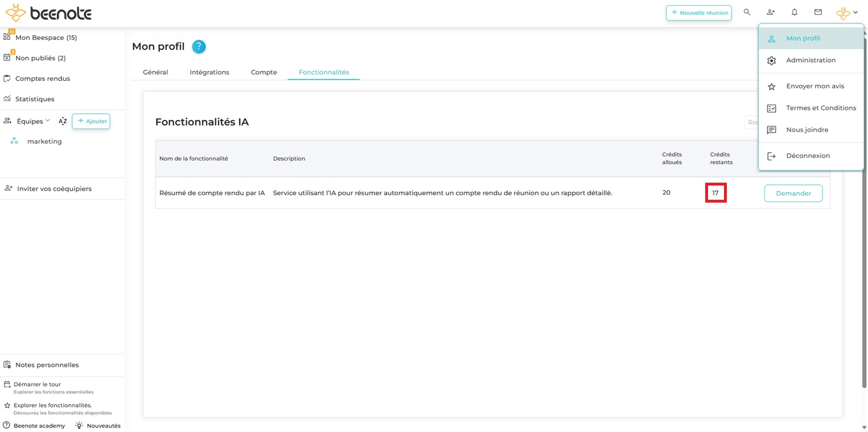Click the search magnifier icon in header
Image resolution: width=868 pixels, height=432 pixels.
[747, 13]
